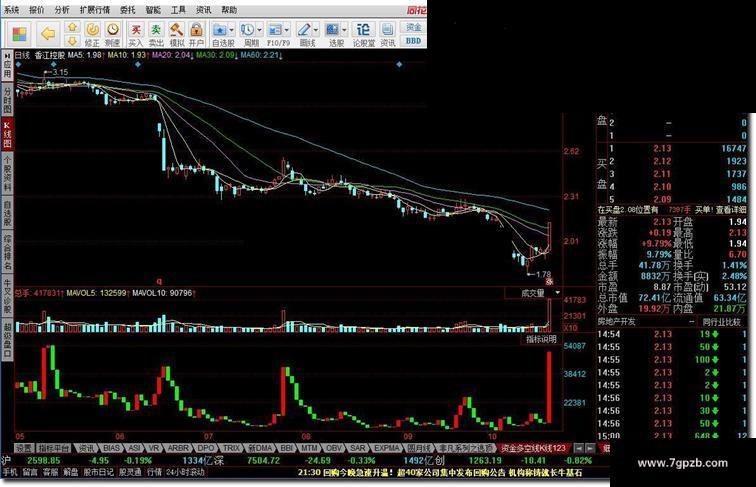Click the 查看详细 view details link

730,210
